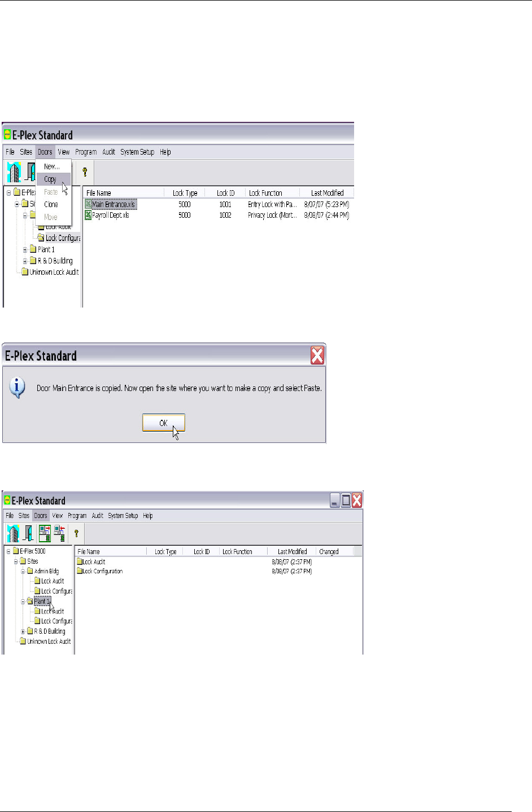This screenshot has width=532, height=812.
Task: Sort by Last Modified in Payroll Dept window
Action: tap(326, 193)
